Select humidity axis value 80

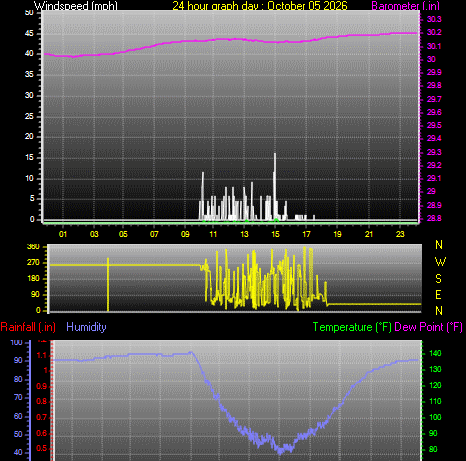point(18,379)
